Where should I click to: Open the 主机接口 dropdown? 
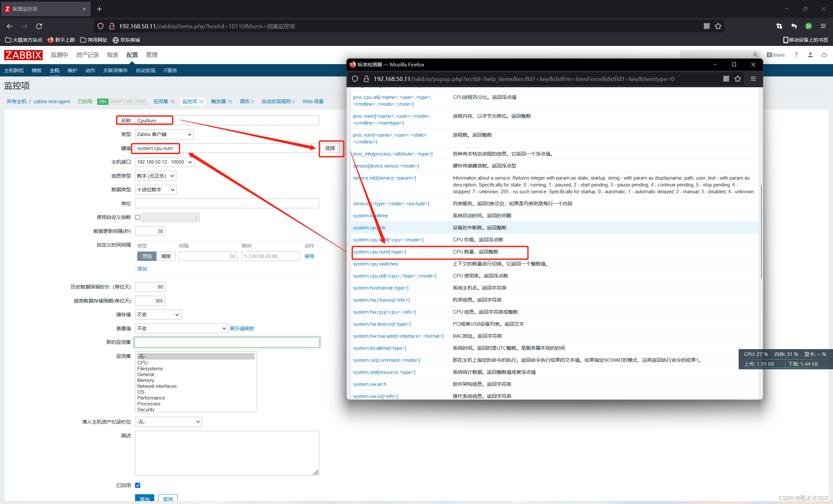pyautogui.click(x=165, y=162)
